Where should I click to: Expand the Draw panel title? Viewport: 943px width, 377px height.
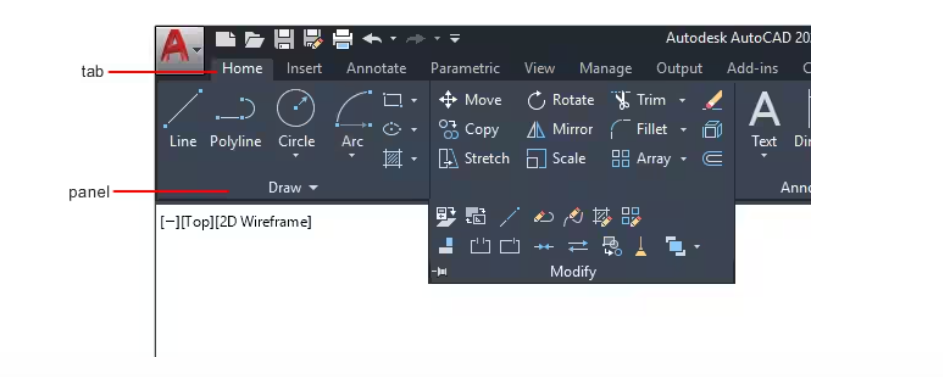pos(293,188)
